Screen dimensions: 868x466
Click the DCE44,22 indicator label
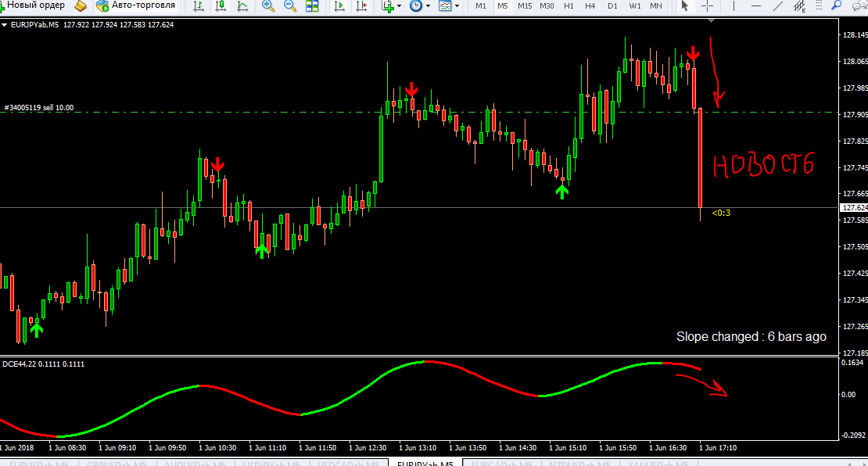tap(43, 364)
